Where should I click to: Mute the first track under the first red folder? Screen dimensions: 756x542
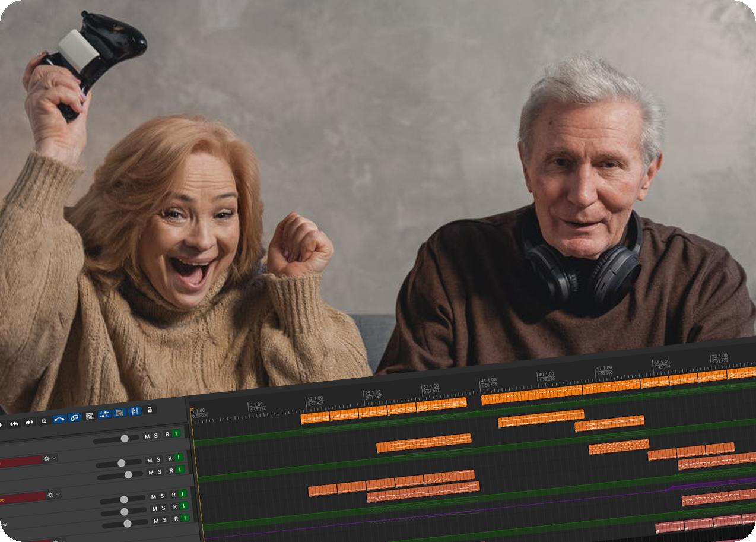(x=150, y=460)
